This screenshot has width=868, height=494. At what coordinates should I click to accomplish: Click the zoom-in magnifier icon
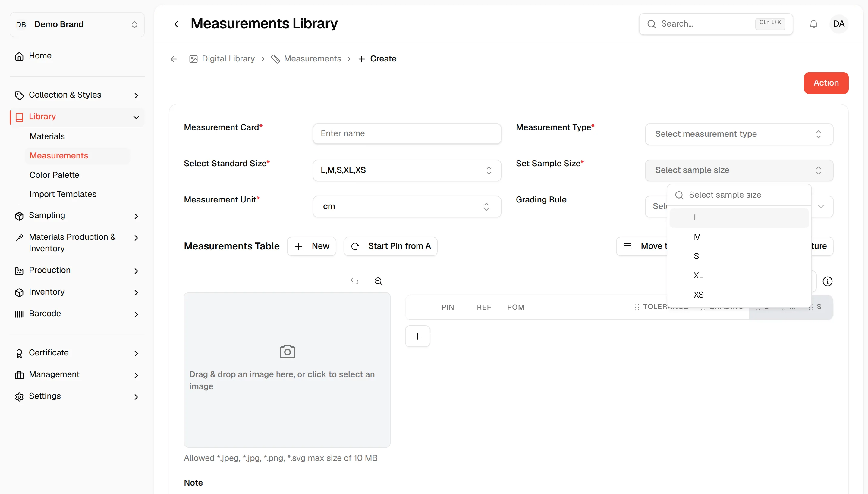point(378,281)
